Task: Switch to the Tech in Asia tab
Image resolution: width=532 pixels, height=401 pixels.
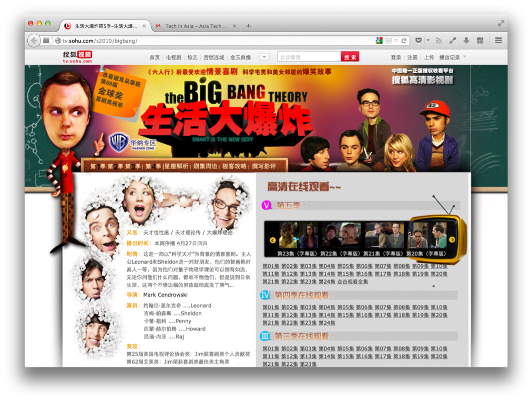Action: click(196, 26)
